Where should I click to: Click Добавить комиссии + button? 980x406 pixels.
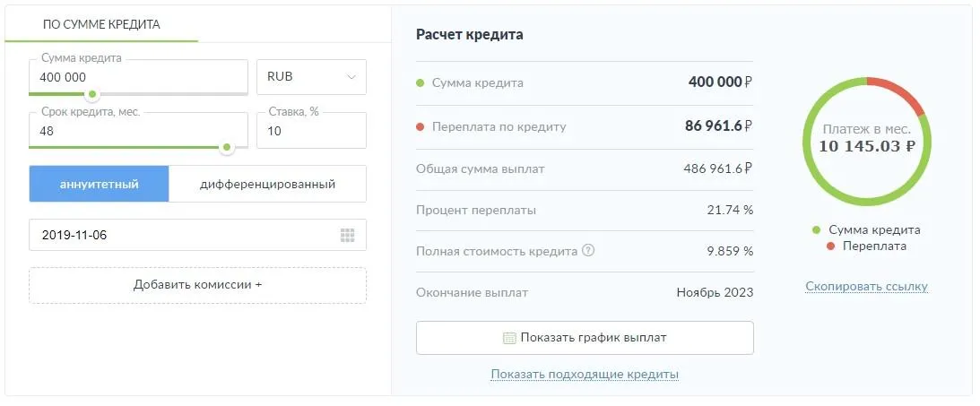197,285
